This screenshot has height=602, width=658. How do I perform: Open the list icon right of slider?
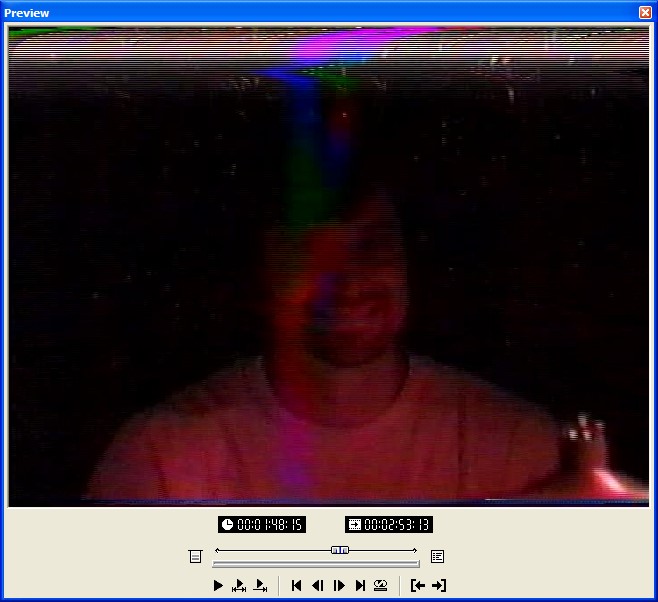pos(437,556)
